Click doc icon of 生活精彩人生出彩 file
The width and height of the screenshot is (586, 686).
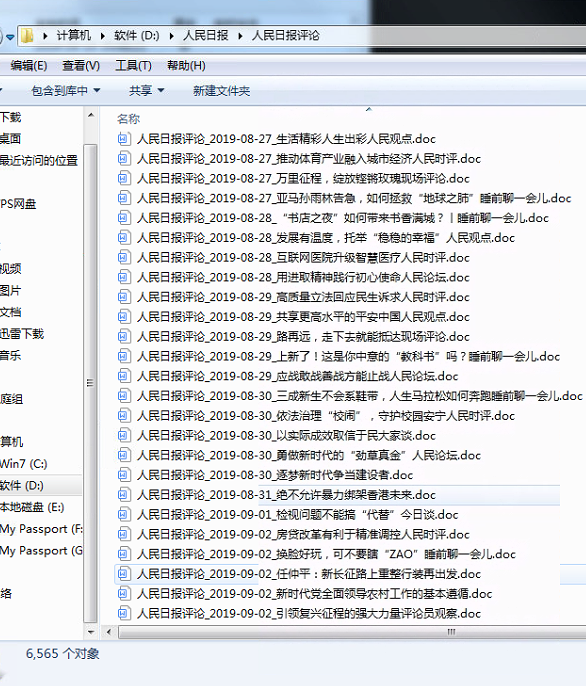(124, 139)
